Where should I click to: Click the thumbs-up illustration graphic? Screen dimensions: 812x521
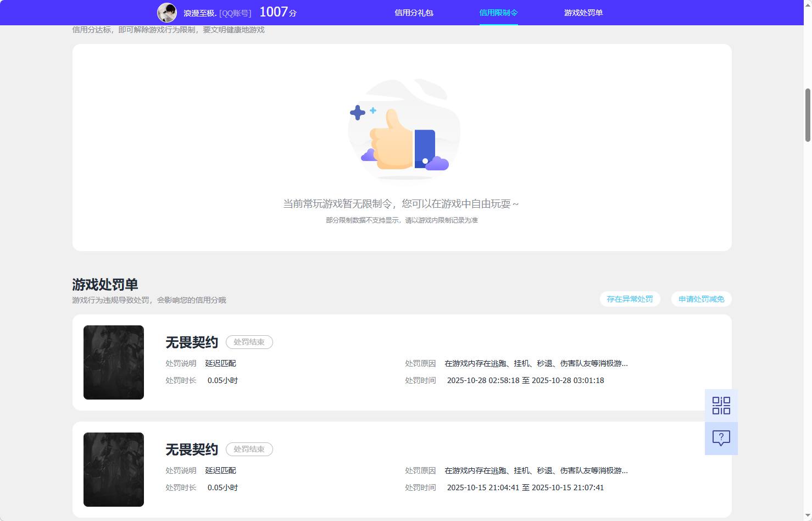click(404, 132)
